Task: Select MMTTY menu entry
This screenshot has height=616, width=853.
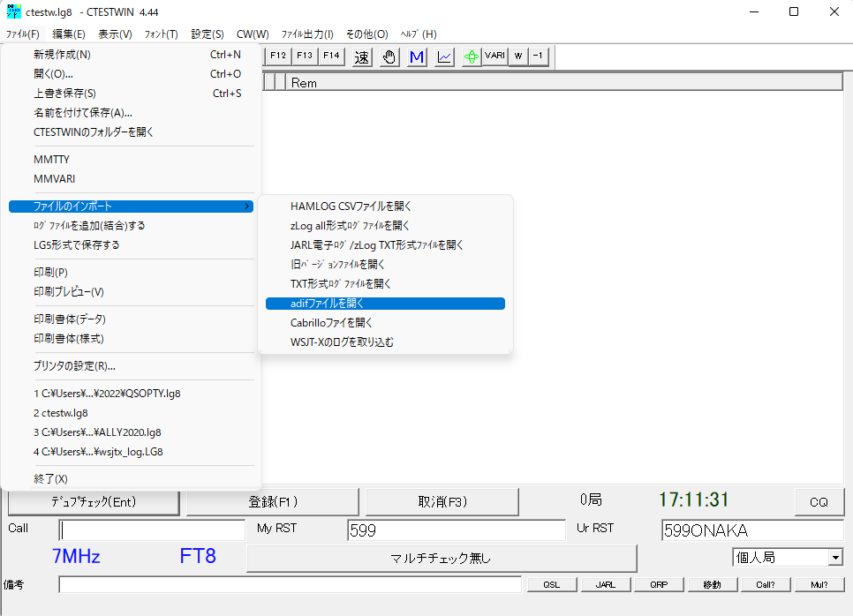Action: [131, 160]
